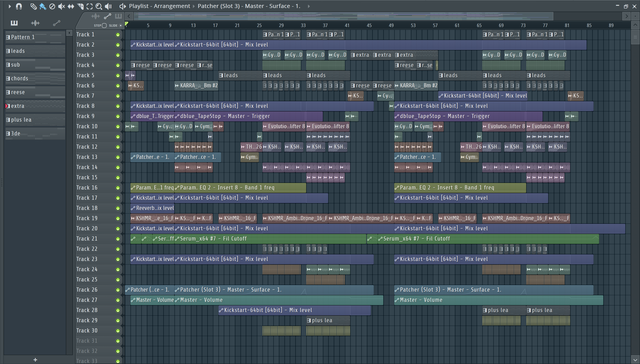Mute Track 1 with its green light

[x=118, y=35]
